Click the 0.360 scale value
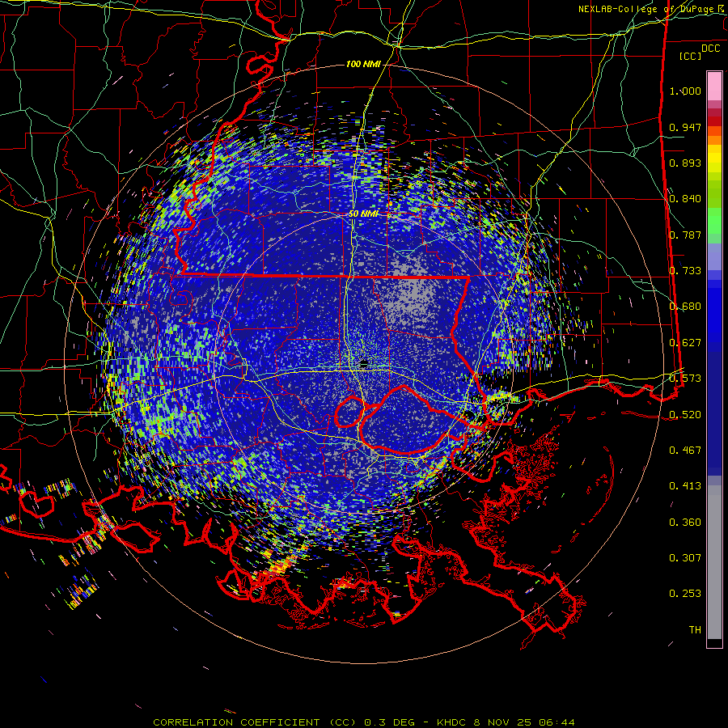The width and height of the screenshot is (728, 728). 685,523
